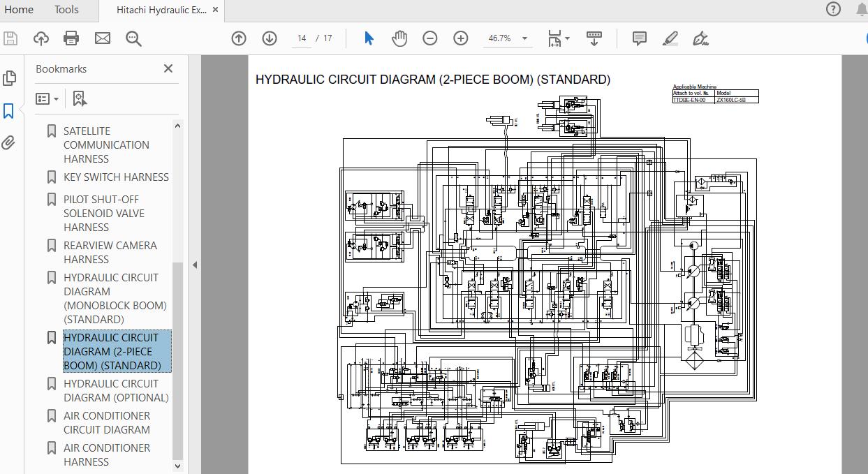
Task: Click the scrolling mode keyboard icon
Action: pos(594,38)
